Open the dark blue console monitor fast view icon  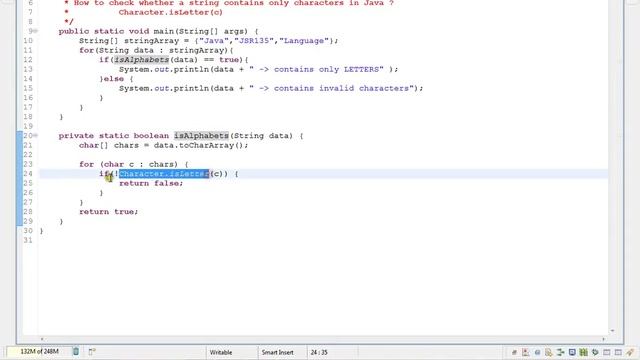[x=572, y=352]
